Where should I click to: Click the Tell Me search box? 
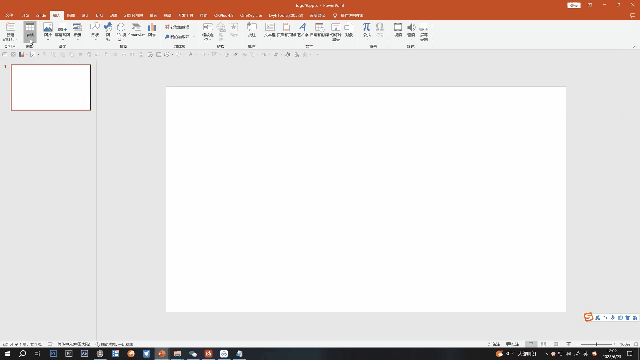click(x=348, y=16)
